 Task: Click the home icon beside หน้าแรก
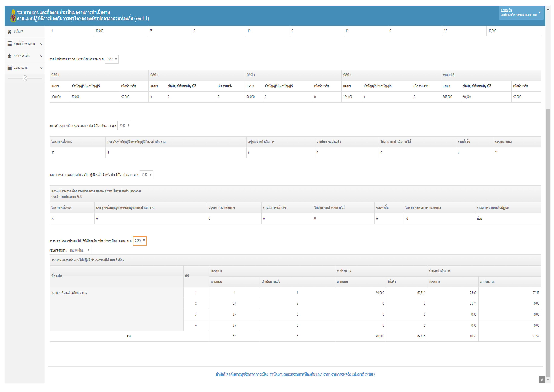click(9, 32)
